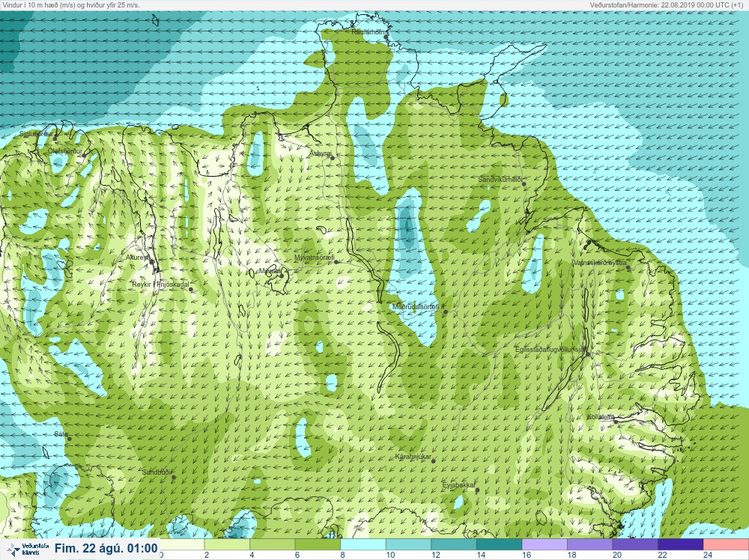The height and width of the screenshot is (560, 749).
Task: Select the 14–16 m/s dark teal legend swatch
Action: [x=499, y=544]
